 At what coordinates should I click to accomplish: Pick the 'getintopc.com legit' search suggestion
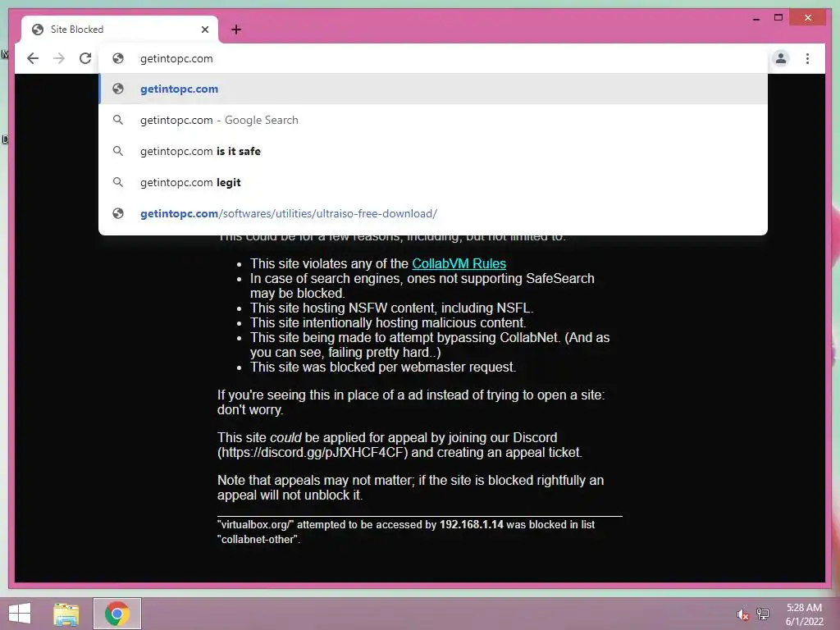[x=433, y=182]
